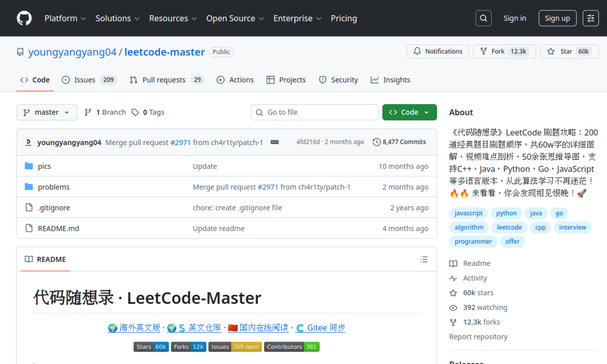The width and height of the screenshot is (607, 364).
Task: Open the green Code dropdown
Action: (409, 112)
